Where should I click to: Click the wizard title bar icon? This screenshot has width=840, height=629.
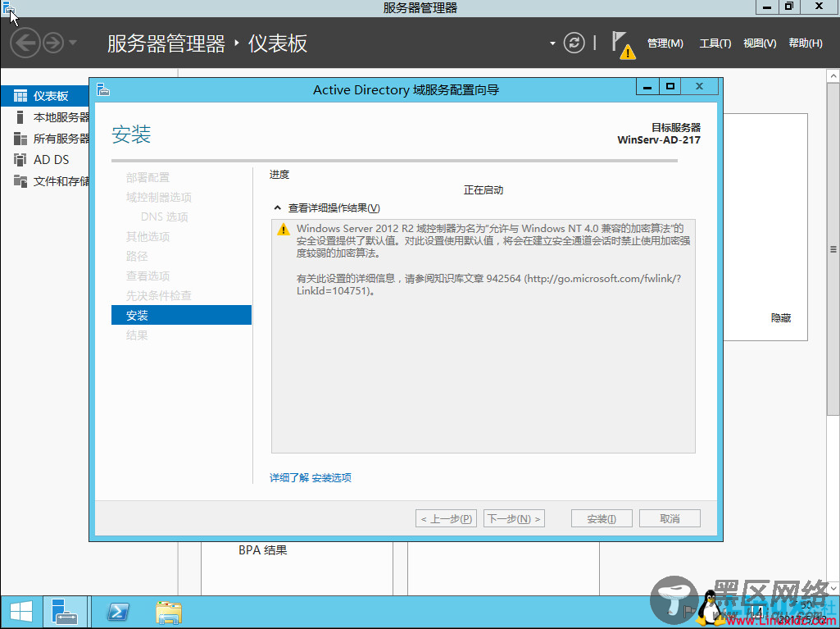103,89
